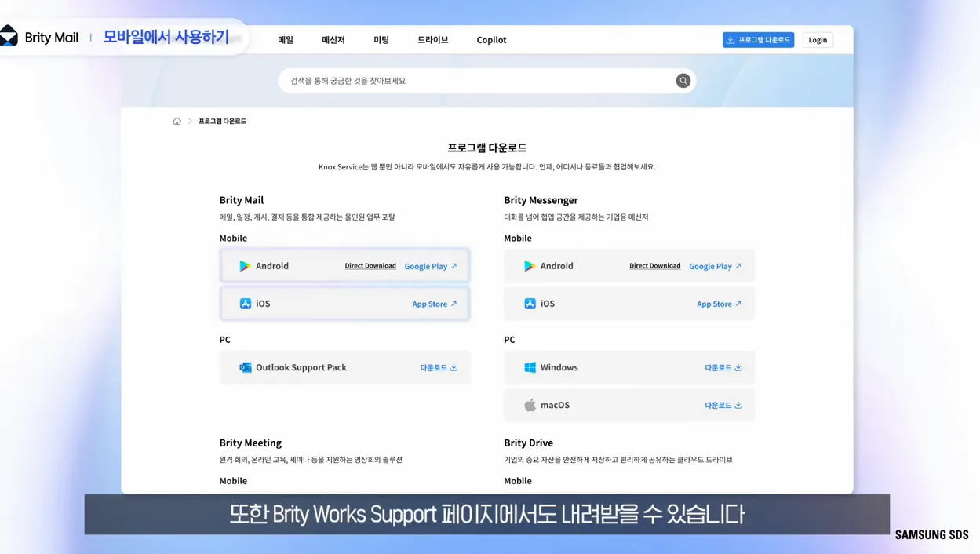The image size is (980, 554).
Task: Click the home breadcrumb icon
Action: point(177,121)
